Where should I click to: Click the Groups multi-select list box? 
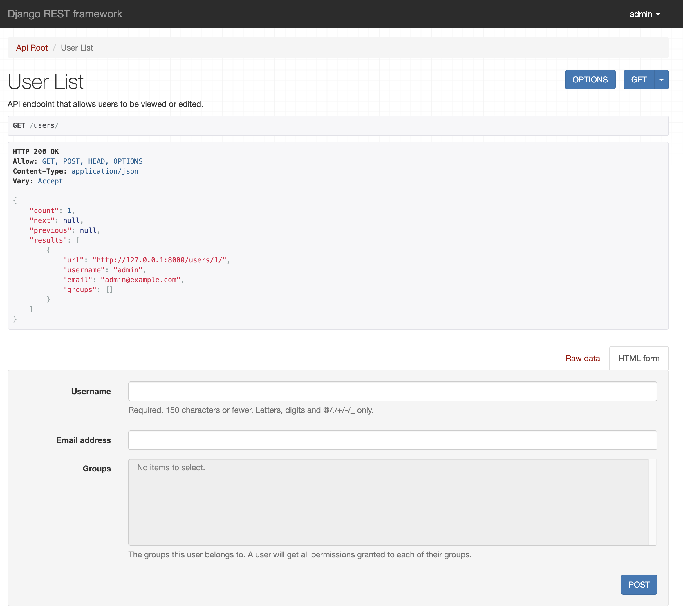click(x=388, y=502)
